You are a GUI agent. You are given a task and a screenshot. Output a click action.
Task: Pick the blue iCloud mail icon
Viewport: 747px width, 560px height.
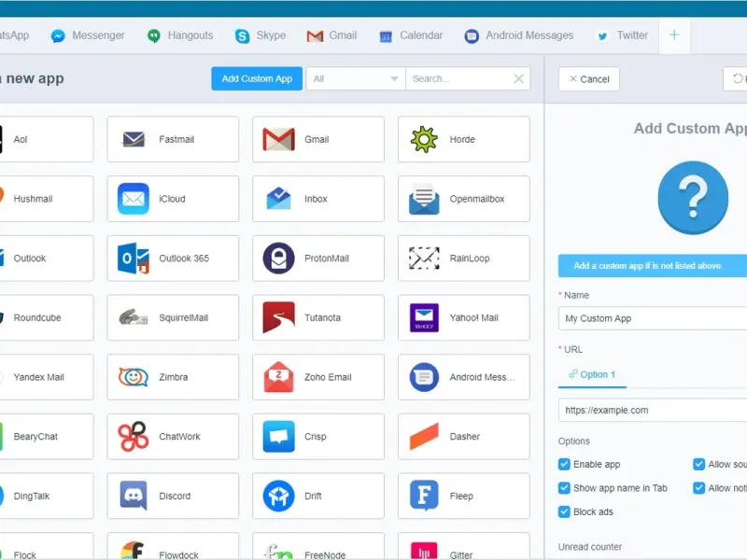[134, 199]
